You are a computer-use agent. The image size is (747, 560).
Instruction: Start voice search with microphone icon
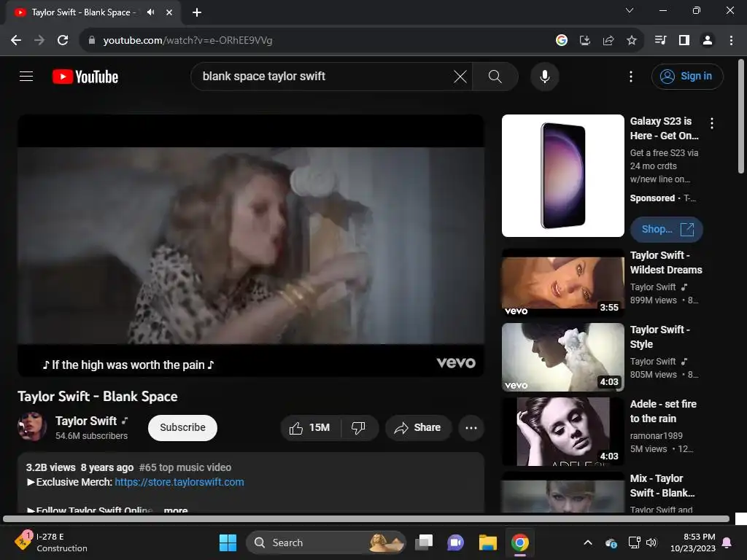pyautogui.click(x=544, y=76)
